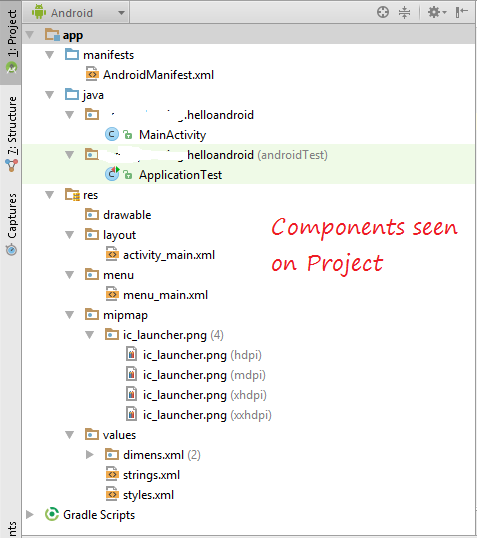The width and height of the screenshot is (477, 538).
Task: Expand the dimens.xml group arrow
Action: [x=90, y=455]
